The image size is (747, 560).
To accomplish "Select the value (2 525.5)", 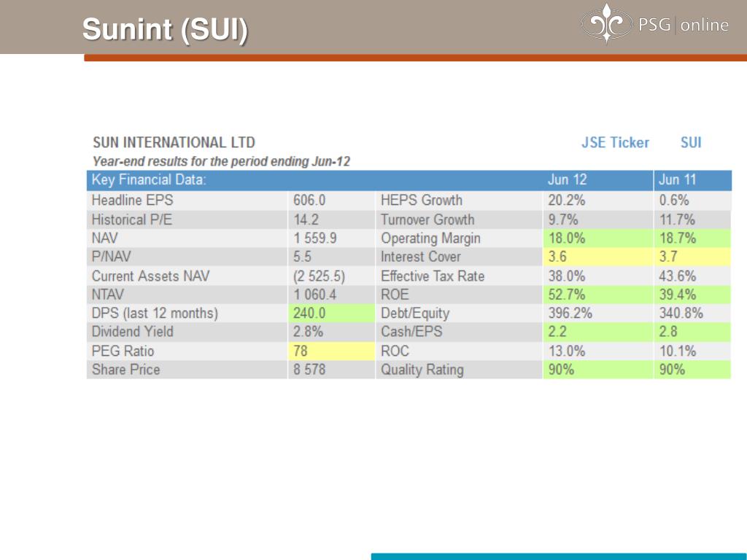I will (x=319, y=276).
